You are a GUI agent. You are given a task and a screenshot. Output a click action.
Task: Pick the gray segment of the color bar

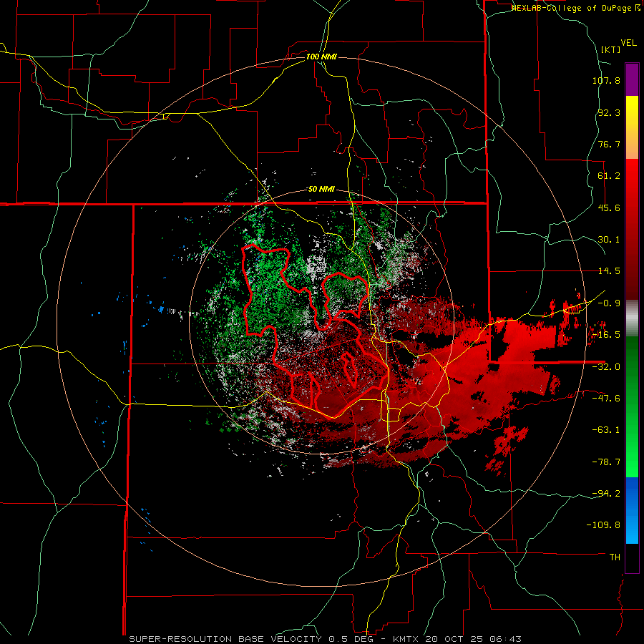click(632, 318)
